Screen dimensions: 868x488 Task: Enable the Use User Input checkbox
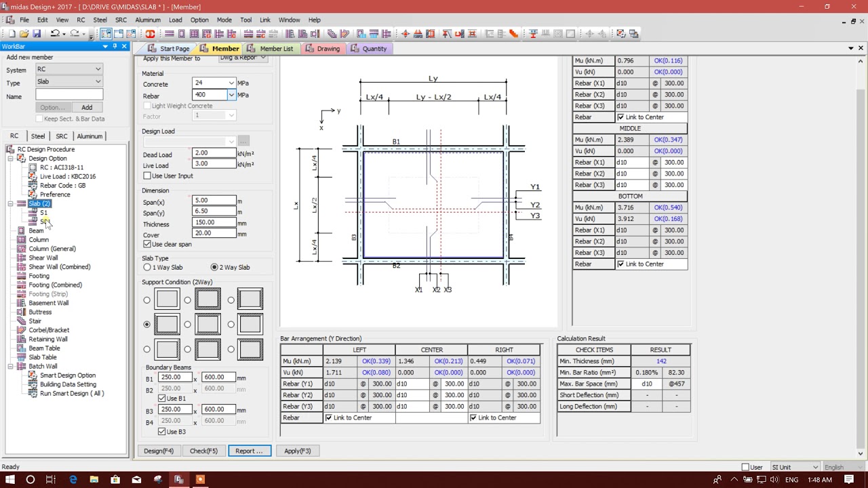click(x=148, y=176)
